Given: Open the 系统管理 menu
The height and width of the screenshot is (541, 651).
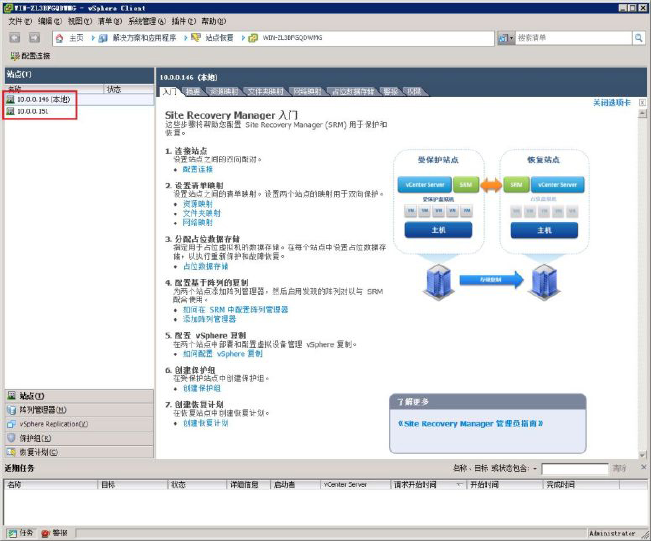Looking at the screenshot, I should click(147, 21).
